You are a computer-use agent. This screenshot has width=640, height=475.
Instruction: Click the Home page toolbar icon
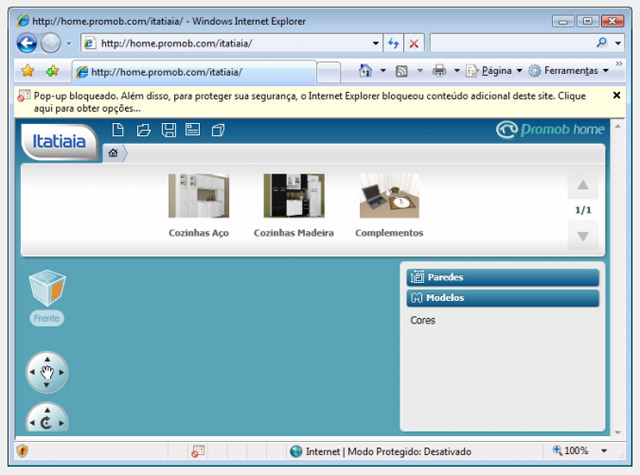pyautogui.click(x=365, y=71)
